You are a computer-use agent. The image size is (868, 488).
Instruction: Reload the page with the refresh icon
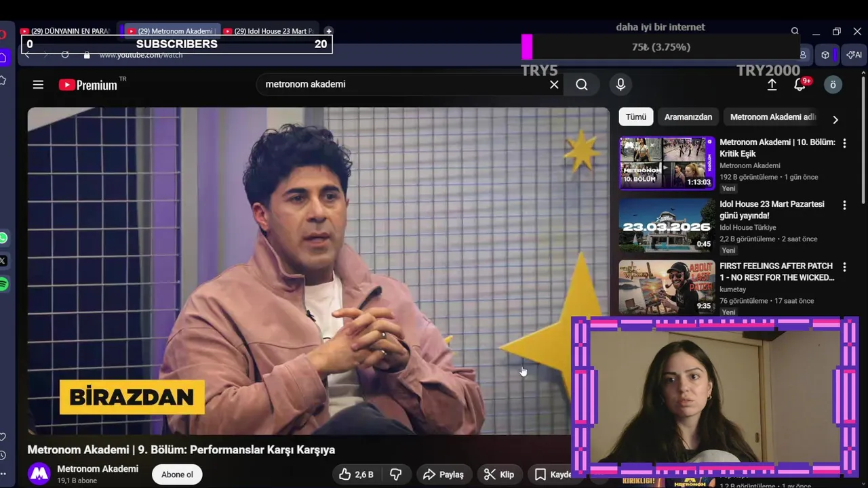65,55
